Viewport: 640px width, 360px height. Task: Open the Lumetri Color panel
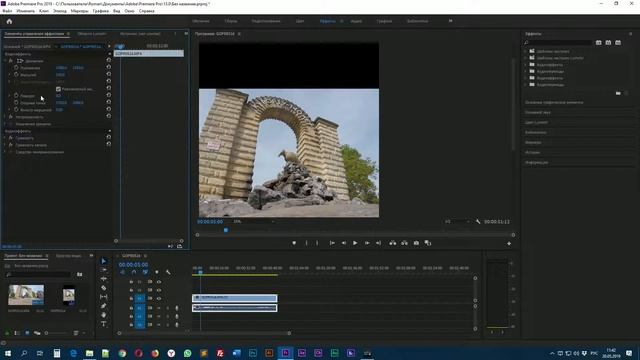[536, 122]
